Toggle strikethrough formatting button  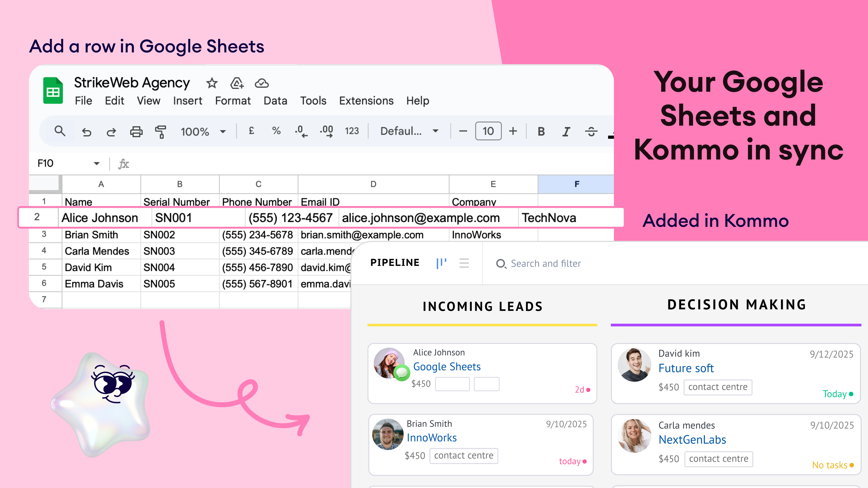(x=591, y=131)
